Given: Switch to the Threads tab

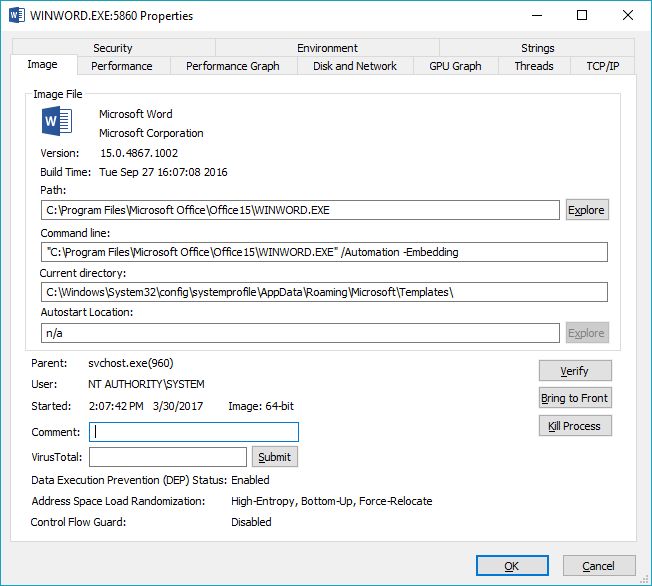Looking at the screenshot, I should coord(534,66).
